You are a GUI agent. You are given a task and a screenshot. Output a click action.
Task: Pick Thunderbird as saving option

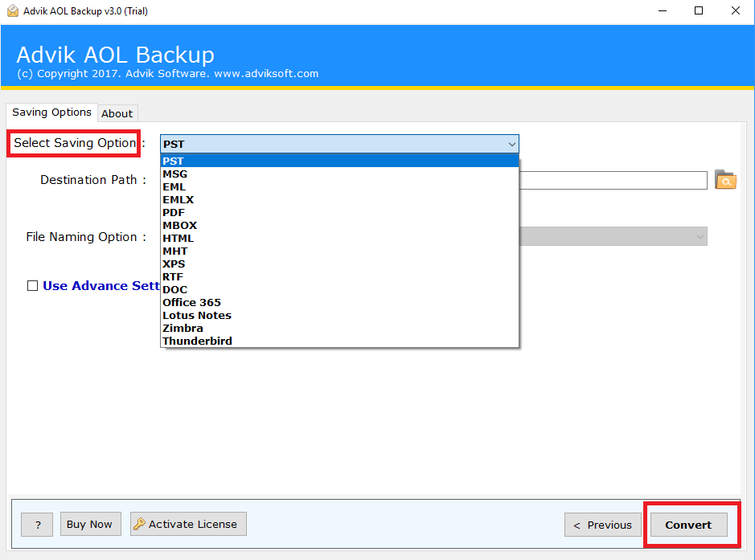(339, 341)
